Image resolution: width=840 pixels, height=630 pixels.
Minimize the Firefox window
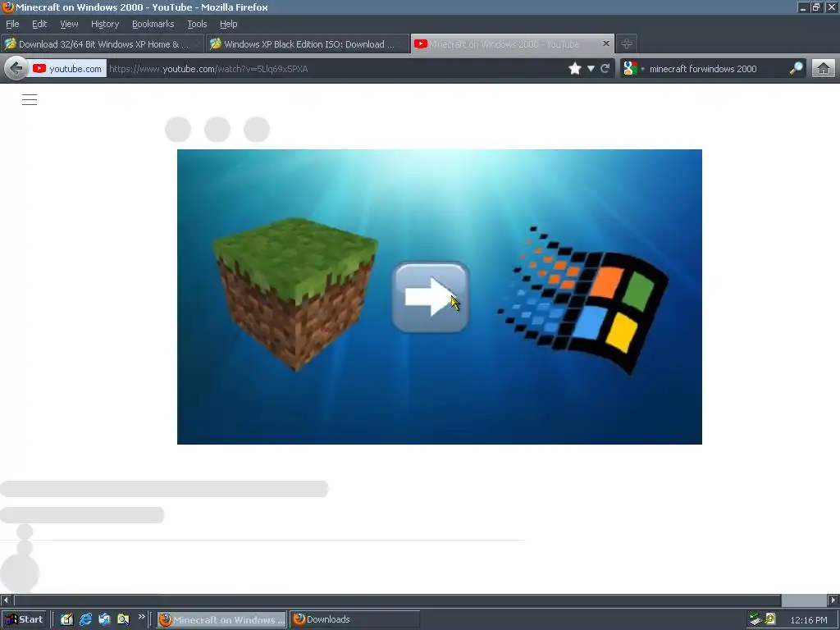(x=802, y=7)
